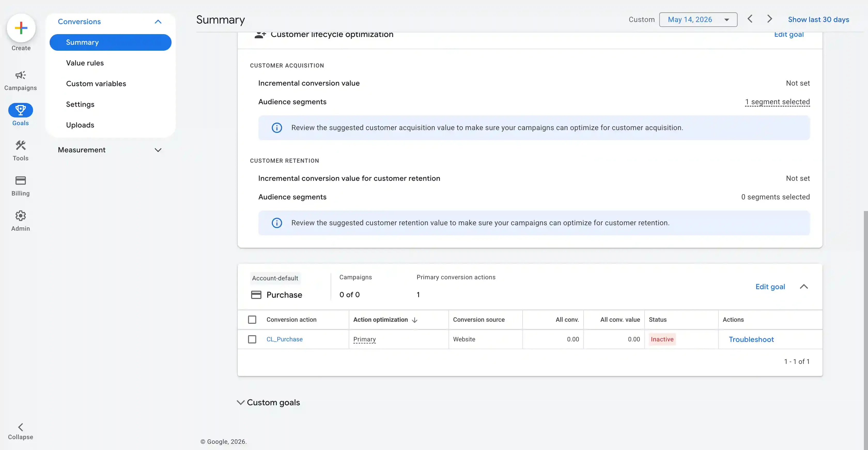The image size is (868, 450).
Task: Check the CL_Purchase row checkbox
Action: click(252, 339)
